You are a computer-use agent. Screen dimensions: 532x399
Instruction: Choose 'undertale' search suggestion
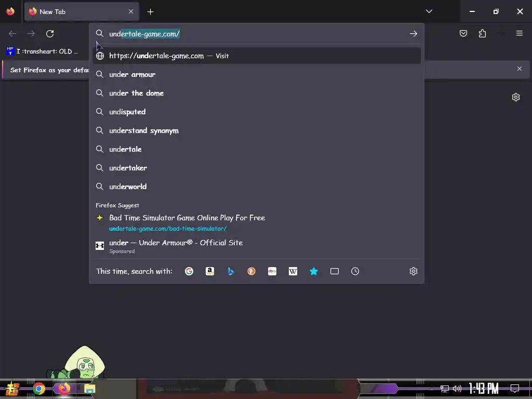tap(257, 149)
